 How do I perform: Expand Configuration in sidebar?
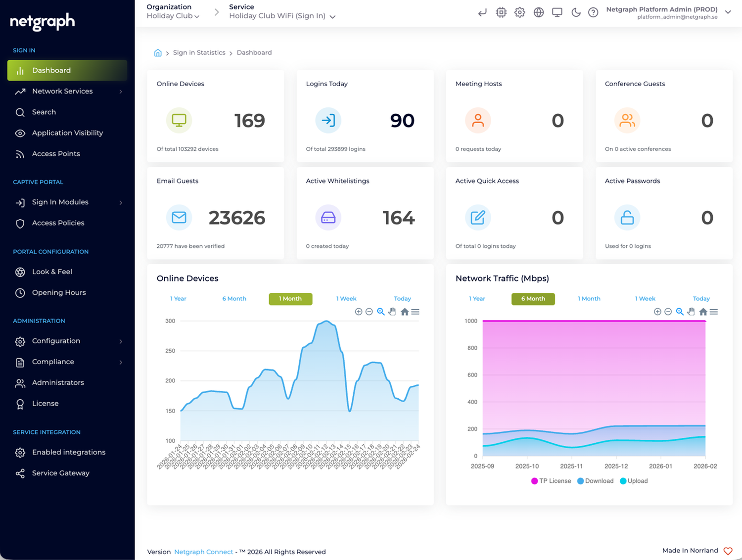click(67, 341)
